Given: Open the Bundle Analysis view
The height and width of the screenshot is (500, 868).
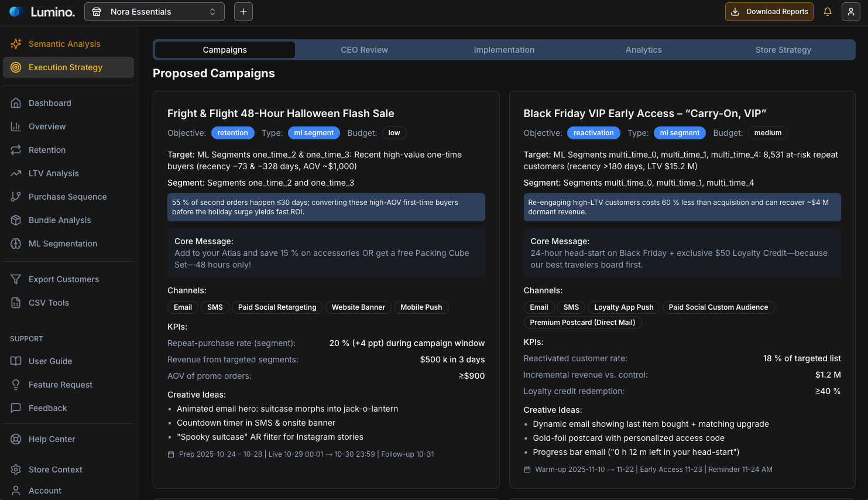Looking at the screenshot, I should click(60, 220).
